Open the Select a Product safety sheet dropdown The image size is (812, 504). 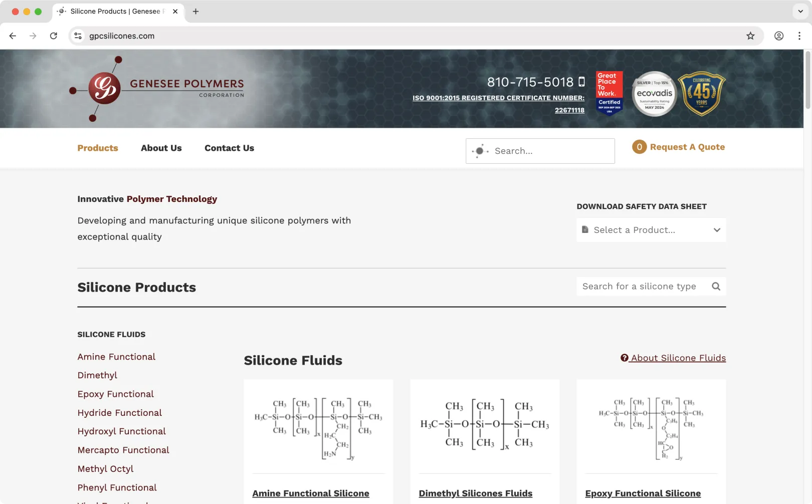(651, 230)
